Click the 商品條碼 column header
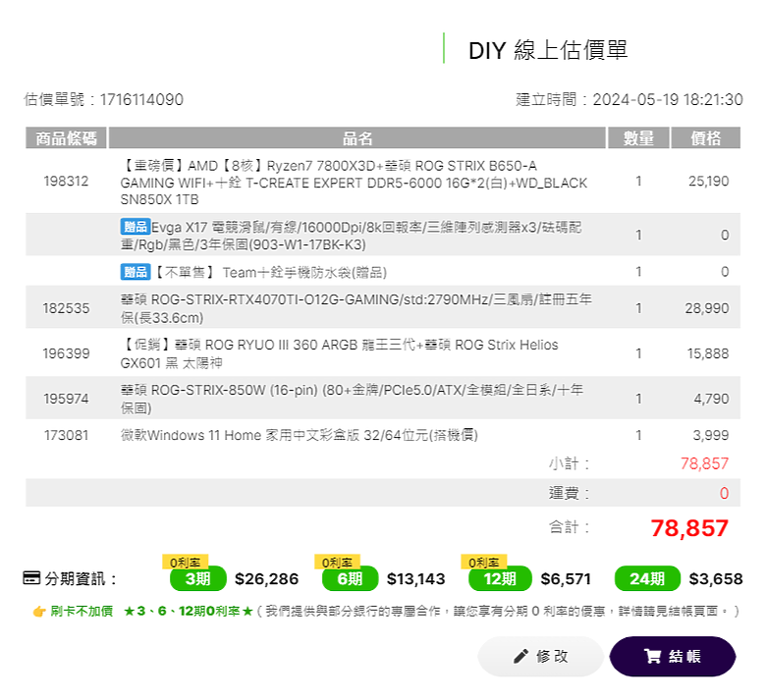Screen dimensions: 766x700 point(66,137)
